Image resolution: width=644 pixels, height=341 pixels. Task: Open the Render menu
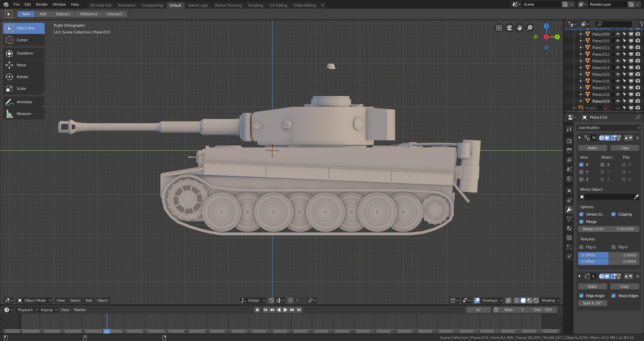click(42, 4)
